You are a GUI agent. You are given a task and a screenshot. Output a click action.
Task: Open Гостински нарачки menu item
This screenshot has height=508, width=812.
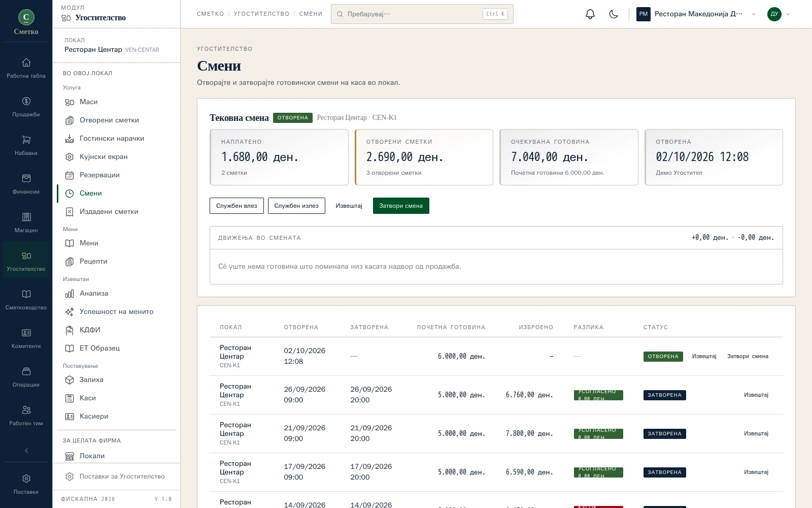point(116,139)
